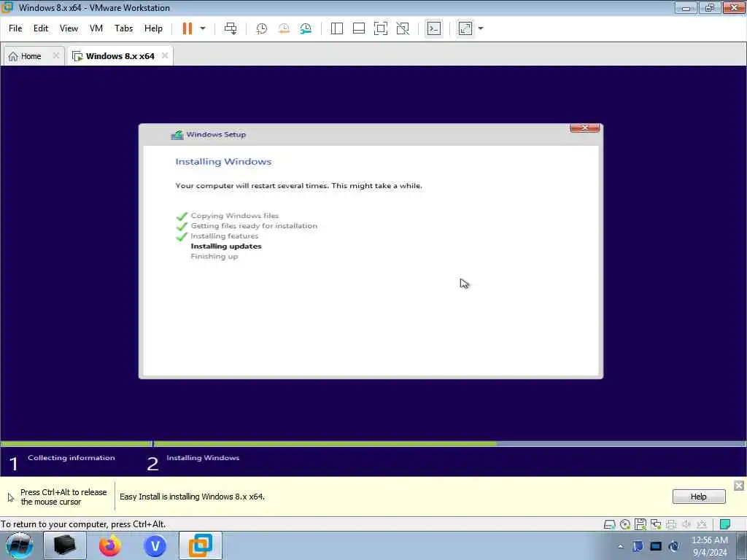Open the blue V app in taskbar

155,545
